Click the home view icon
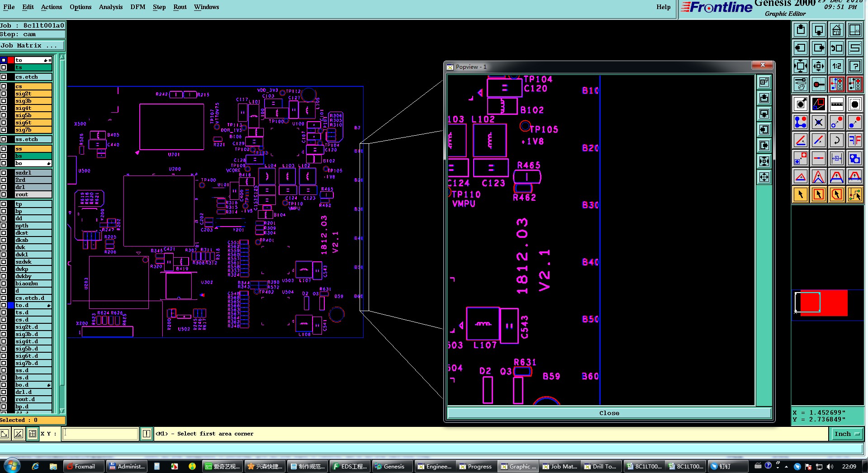868x473 pixels. tap(837, 30)
